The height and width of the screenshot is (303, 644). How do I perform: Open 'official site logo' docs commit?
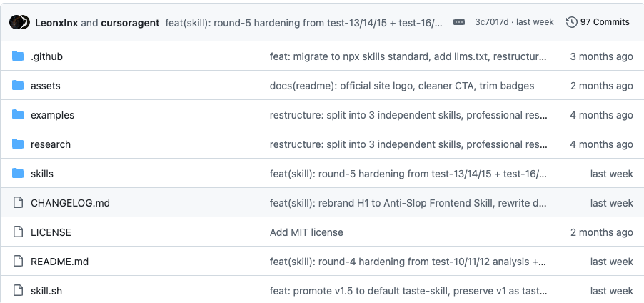click(402, 86)
